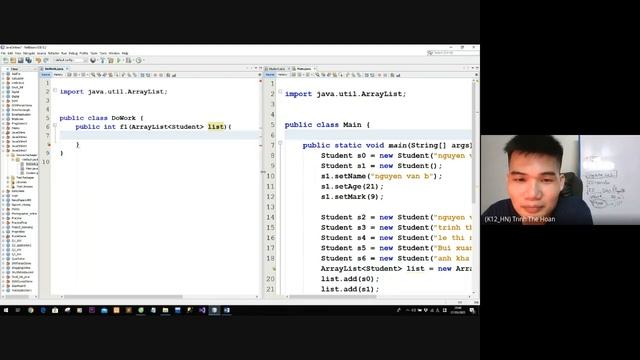Find previous occurrence in DoWork.java editor toolbar
Screen dimensions: 640x360
(x=99, y=75)
